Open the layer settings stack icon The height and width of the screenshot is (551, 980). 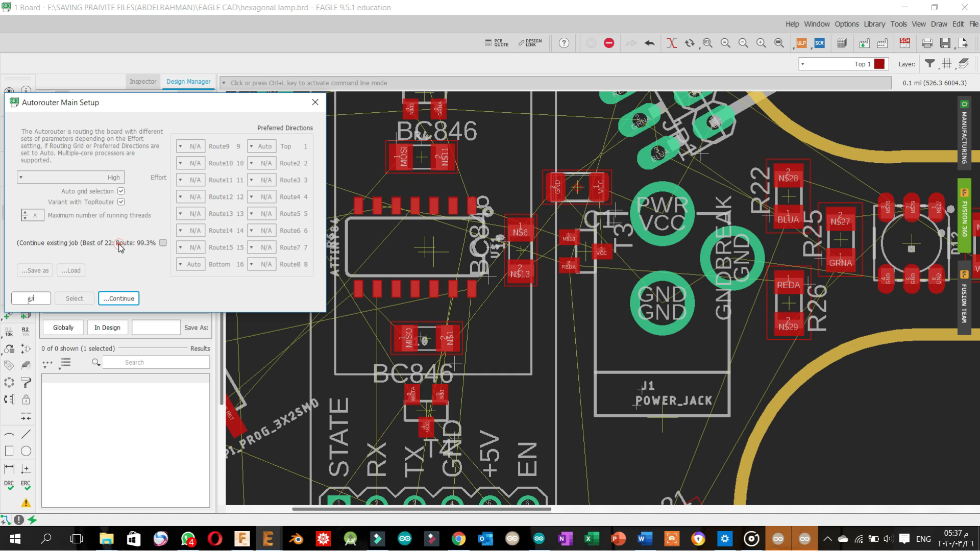point(964,64)
